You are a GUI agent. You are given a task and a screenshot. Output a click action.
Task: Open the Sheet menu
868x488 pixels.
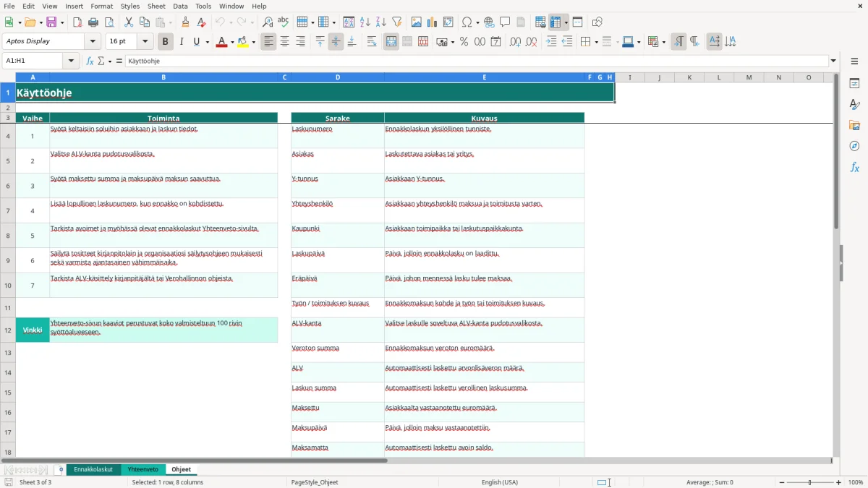(156, 6)
